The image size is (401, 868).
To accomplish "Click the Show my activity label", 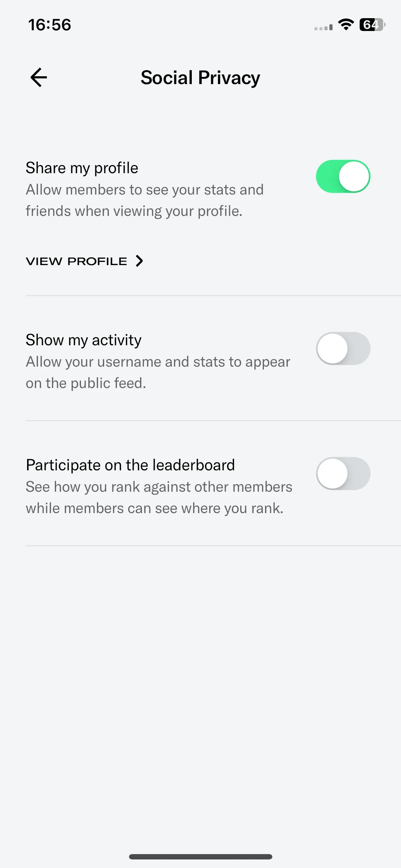I will point(83,340).
